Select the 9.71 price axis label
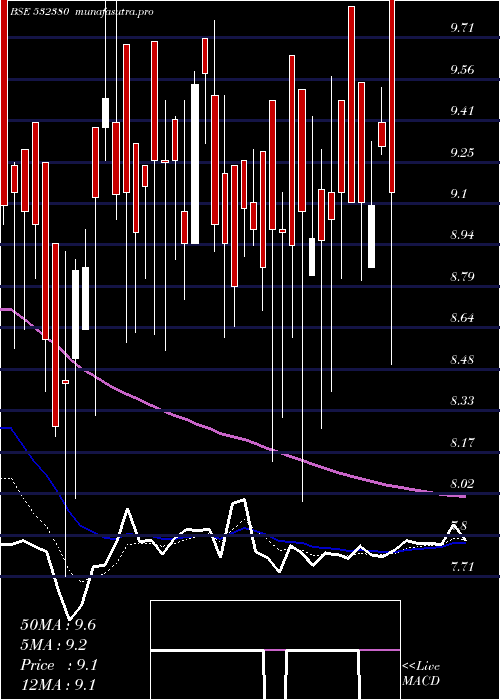Screen dimensions: 500x700 (462, 28)
